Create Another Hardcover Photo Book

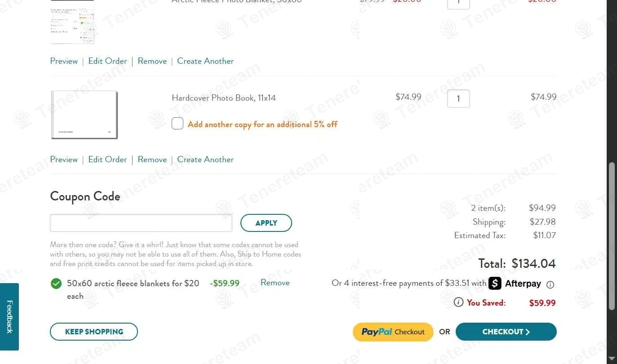[x=205, y=160]
